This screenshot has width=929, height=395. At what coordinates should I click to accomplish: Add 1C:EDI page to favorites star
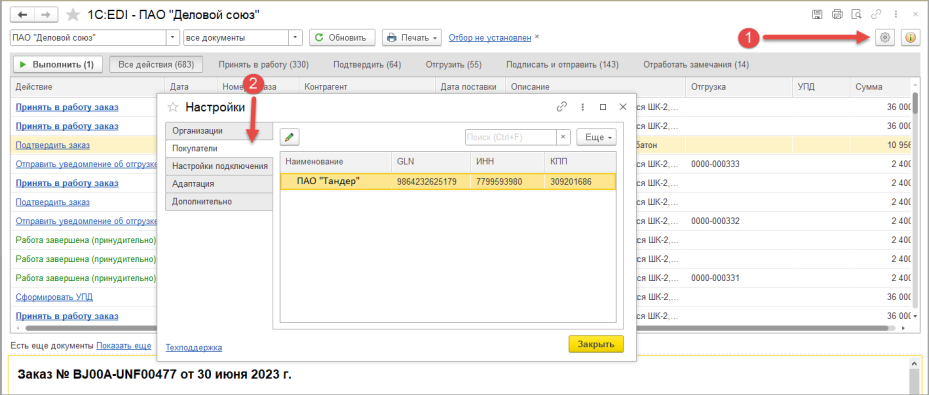tap(73, 14)
